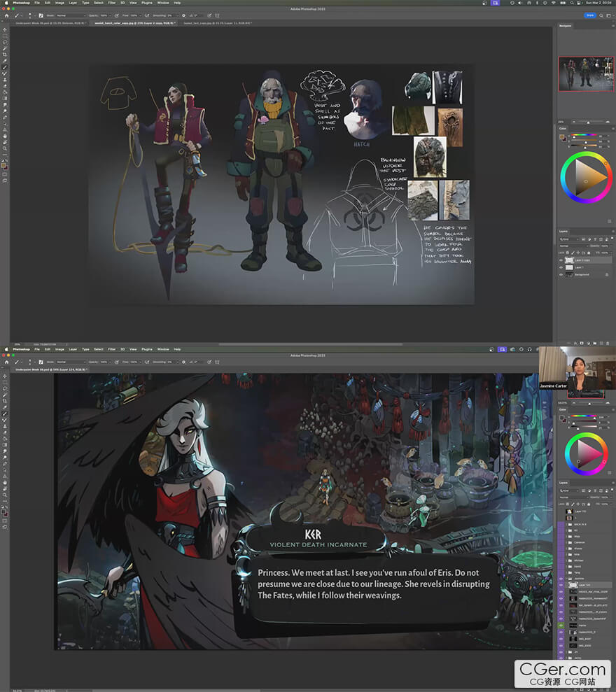616x692 pixels.
Task: Select the Zoom tool in the top window
Action: click(x=6, y=148)
